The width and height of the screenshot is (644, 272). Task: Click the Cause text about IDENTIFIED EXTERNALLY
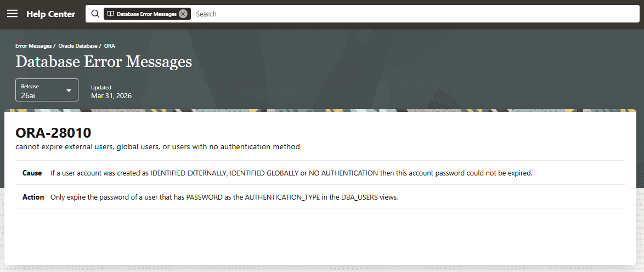point(291,173)
